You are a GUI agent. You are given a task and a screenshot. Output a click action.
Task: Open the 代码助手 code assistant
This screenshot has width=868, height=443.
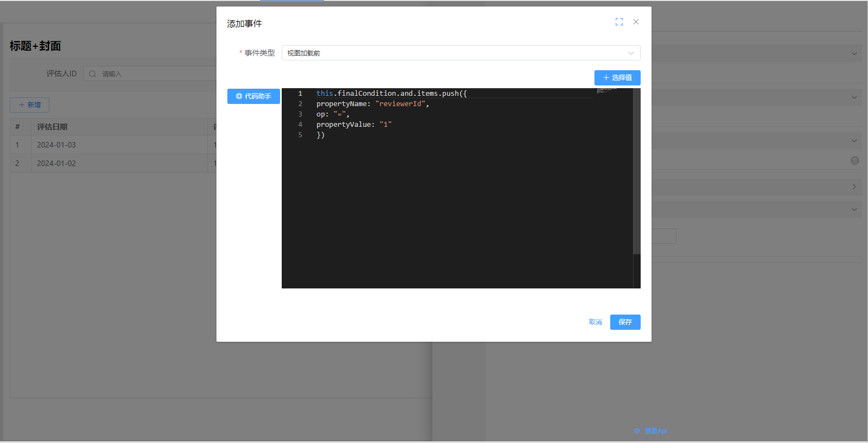pyautogui.click(x=253, y=96)
